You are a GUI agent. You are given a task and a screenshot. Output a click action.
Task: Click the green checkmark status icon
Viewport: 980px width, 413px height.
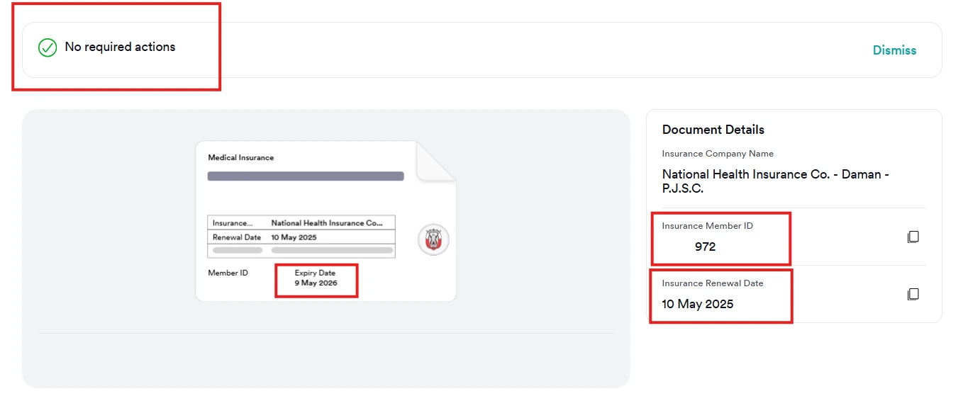coord(48,47)
